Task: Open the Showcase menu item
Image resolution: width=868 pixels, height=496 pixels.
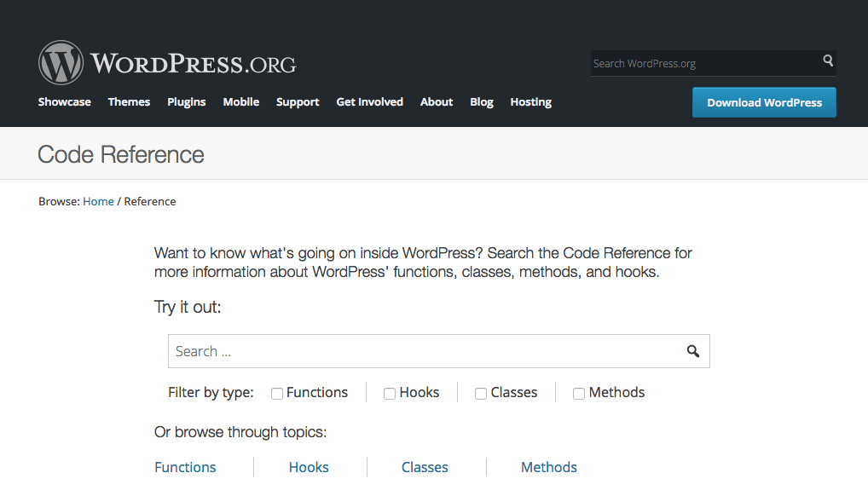Action: tap(65, 102)
